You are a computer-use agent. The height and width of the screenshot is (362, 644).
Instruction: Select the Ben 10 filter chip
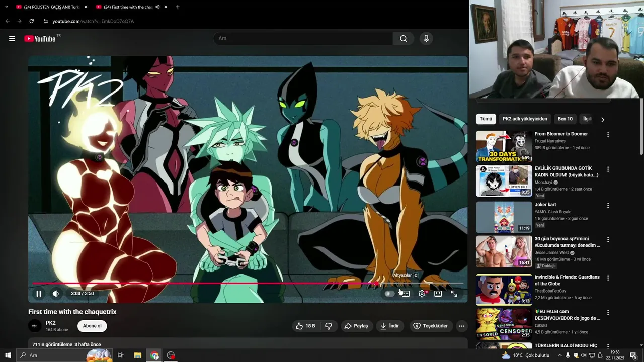tap(565, 119)
